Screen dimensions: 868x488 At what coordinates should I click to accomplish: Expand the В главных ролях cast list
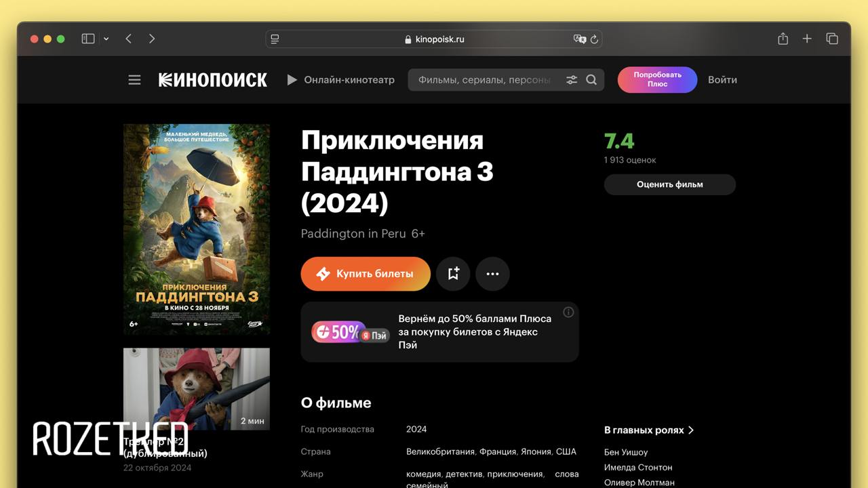pos(649,430)
